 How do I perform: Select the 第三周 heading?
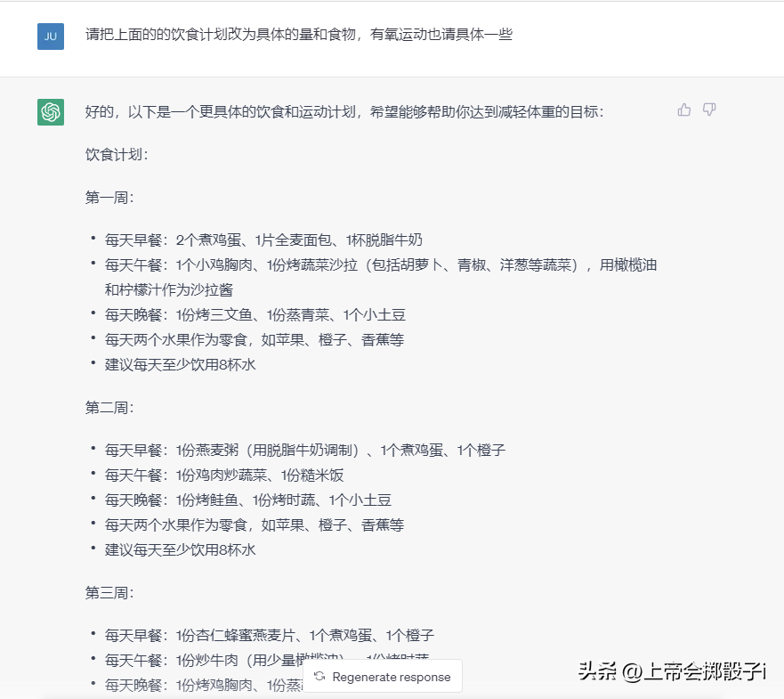click(109, 593)
